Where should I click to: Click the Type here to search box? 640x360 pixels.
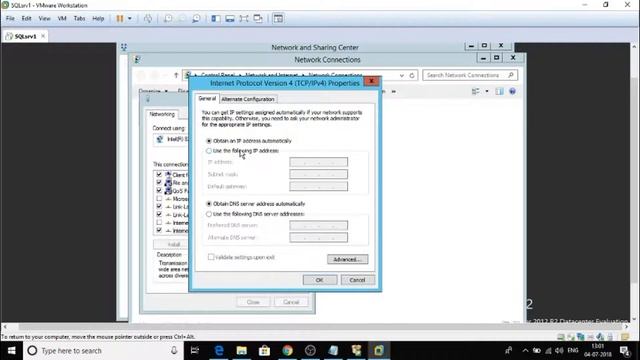[x=102, y=351]
